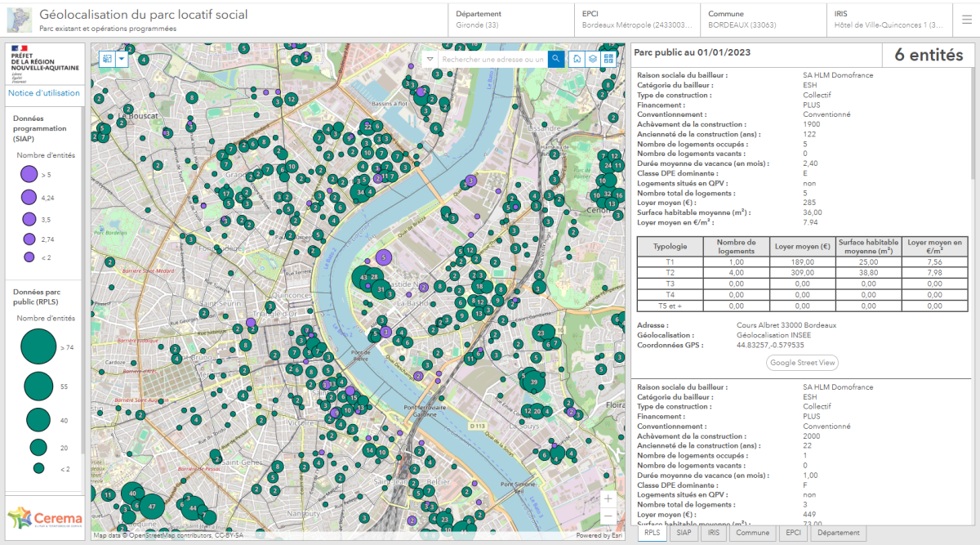
Task: Expand the search source dropdown arrow
Action: click(x=430, y=59)
